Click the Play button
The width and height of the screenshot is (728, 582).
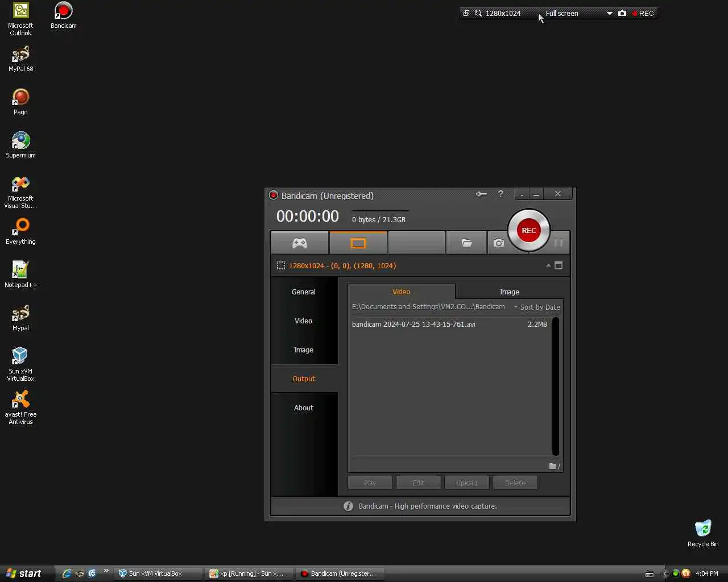370,483
